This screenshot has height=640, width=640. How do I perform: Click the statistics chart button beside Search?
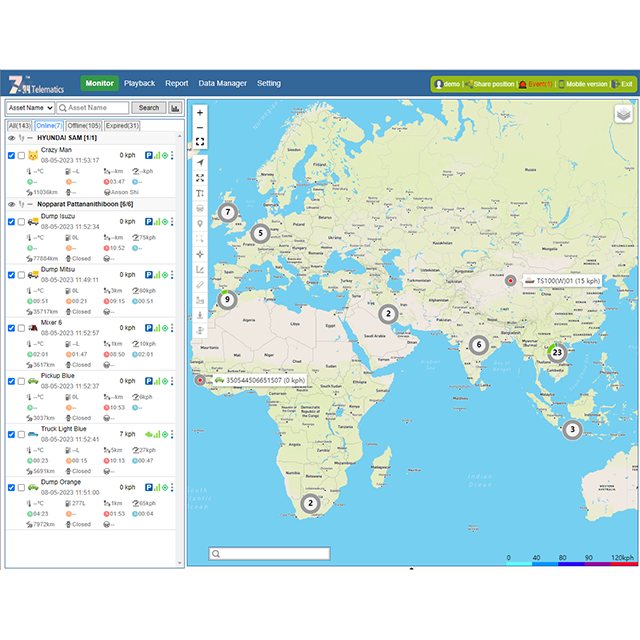(176, 108)
